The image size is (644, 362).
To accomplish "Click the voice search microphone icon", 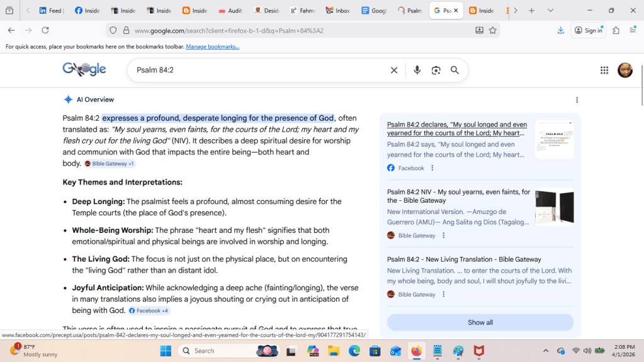I will 417,71.
